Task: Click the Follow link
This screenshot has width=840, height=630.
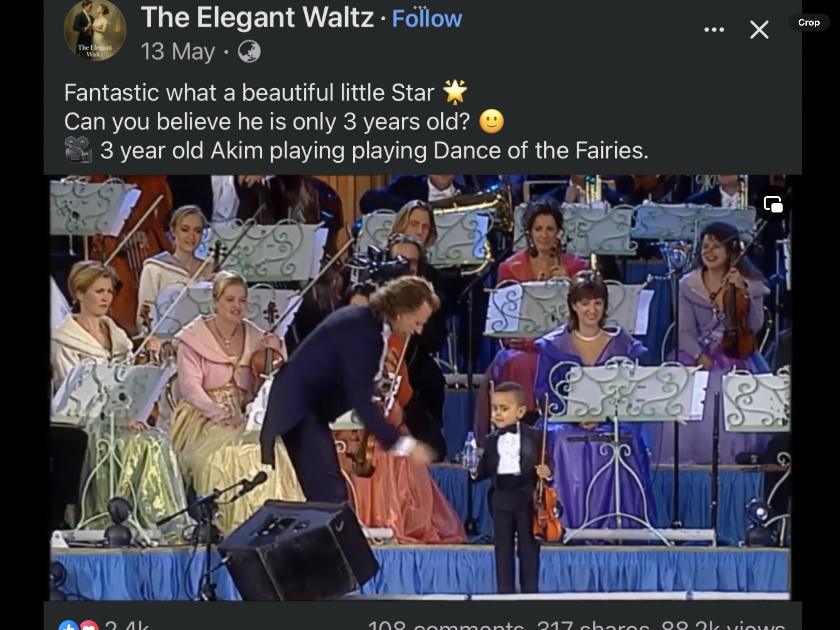Action: (x=427, y=18)
